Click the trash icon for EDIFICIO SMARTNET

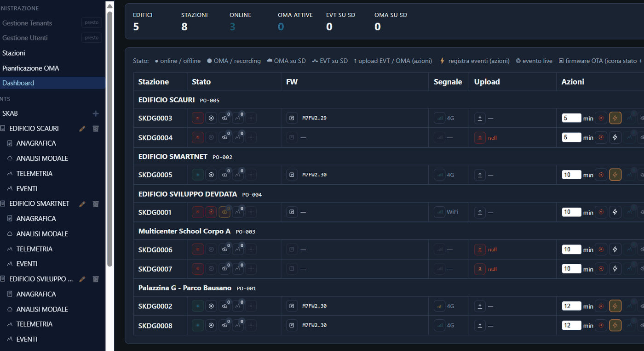[96, 204]
